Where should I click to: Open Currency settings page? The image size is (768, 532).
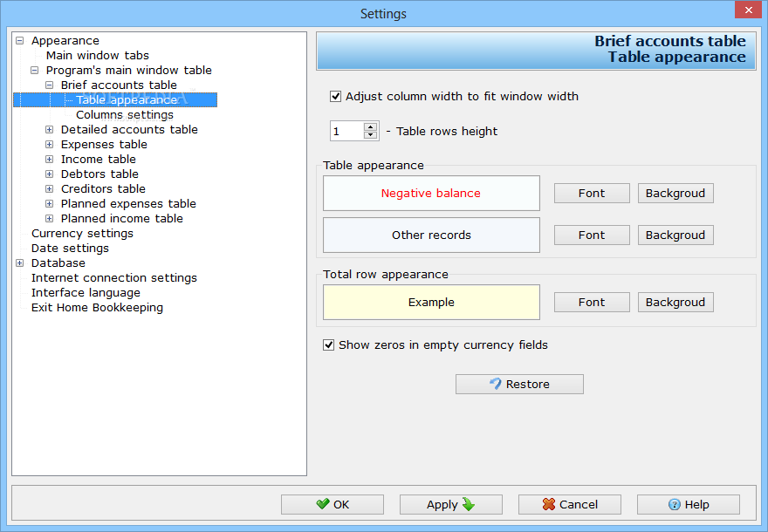tap(82, 234)
